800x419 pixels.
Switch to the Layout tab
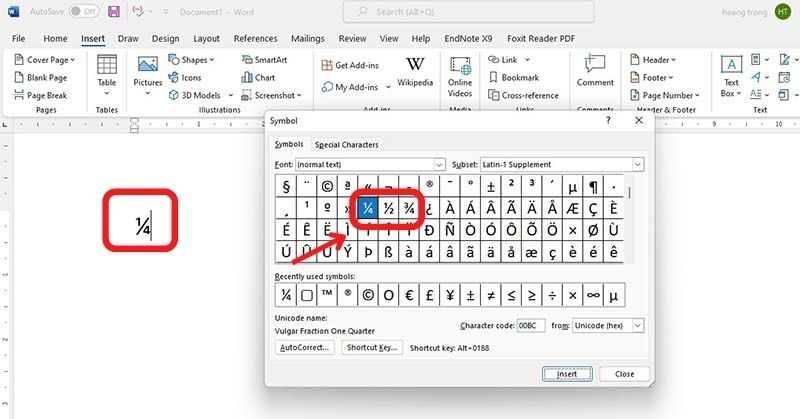point(206,38)
